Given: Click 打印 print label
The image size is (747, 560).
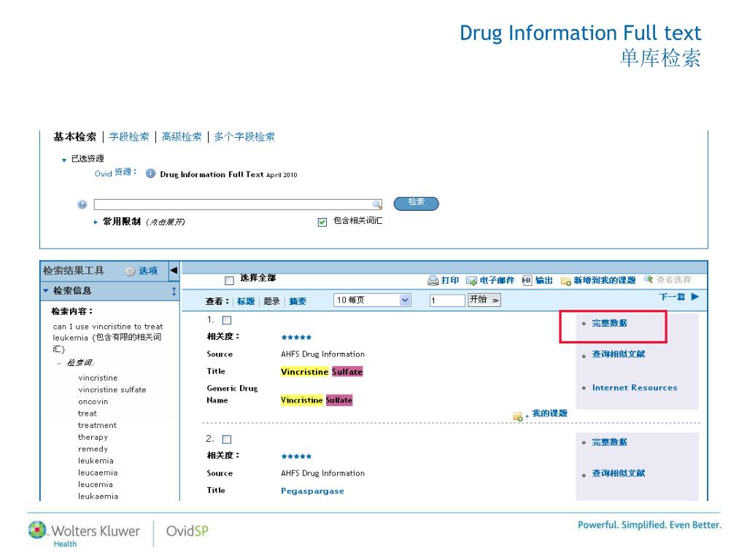Looking at the screenshot, I should (449, 281).
